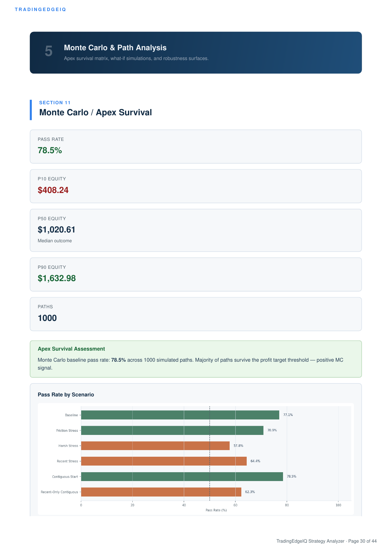The height and width of the screenshot is (554, 392).
Task: Click the Median outcome caption
Action: pyautogui.click(x=55, y=241)
